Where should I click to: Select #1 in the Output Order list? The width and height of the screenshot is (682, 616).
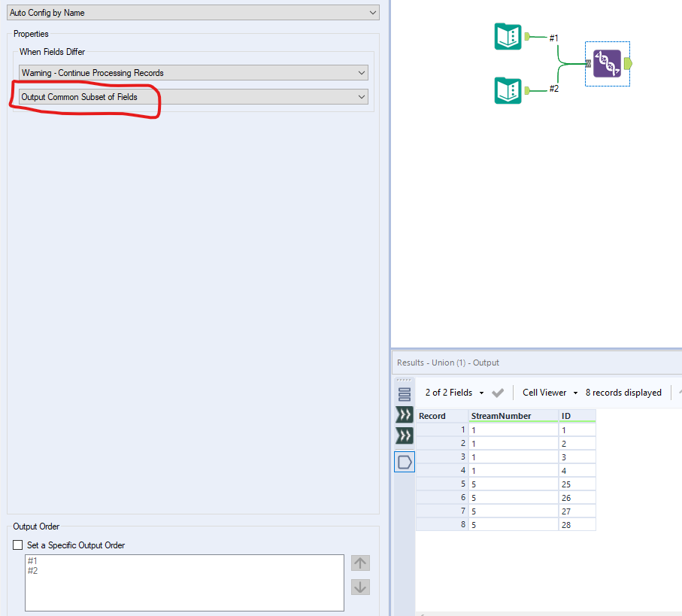pyautogui.click(x=32, y=560)
